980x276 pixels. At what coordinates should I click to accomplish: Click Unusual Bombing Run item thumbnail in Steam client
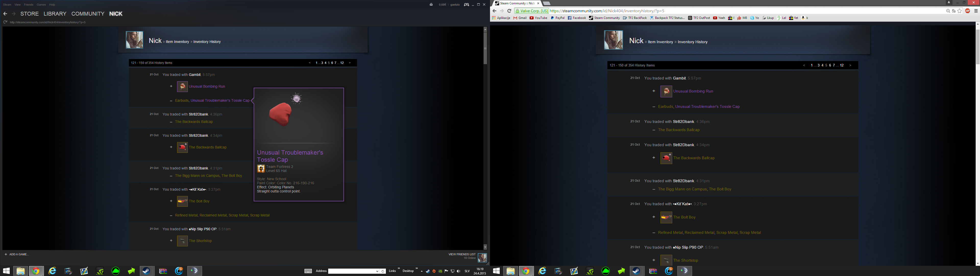[x=182, y=87]
